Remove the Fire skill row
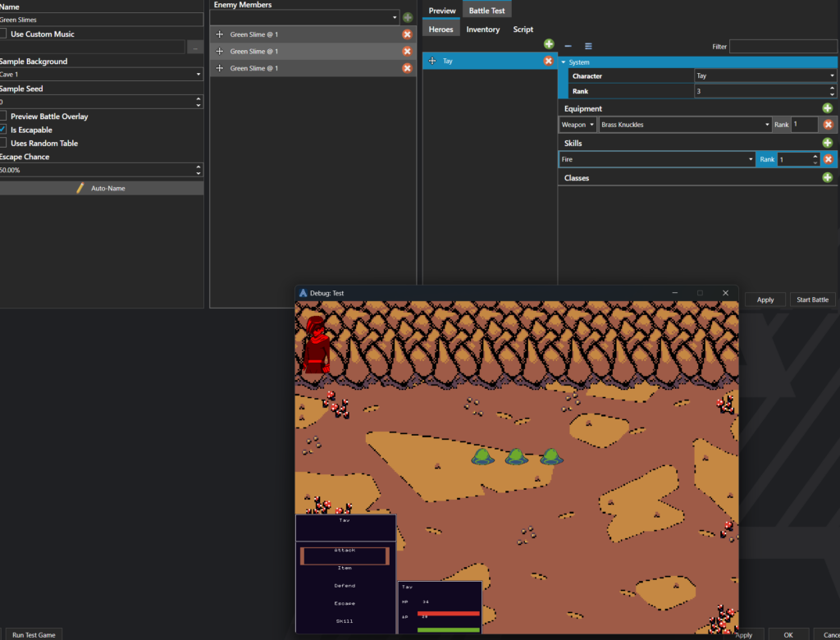Viewport: 840px width, 640px height. 828,159
